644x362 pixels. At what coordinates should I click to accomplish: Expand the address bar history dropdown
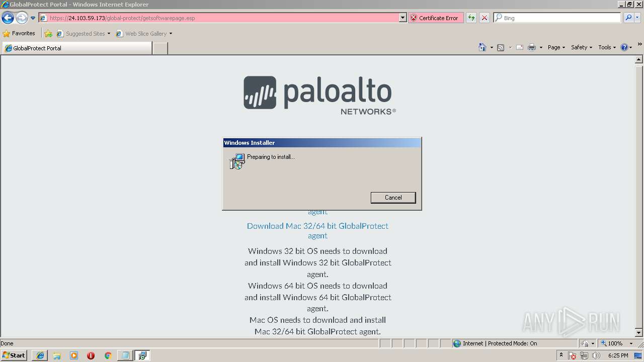tap(403, 18)
